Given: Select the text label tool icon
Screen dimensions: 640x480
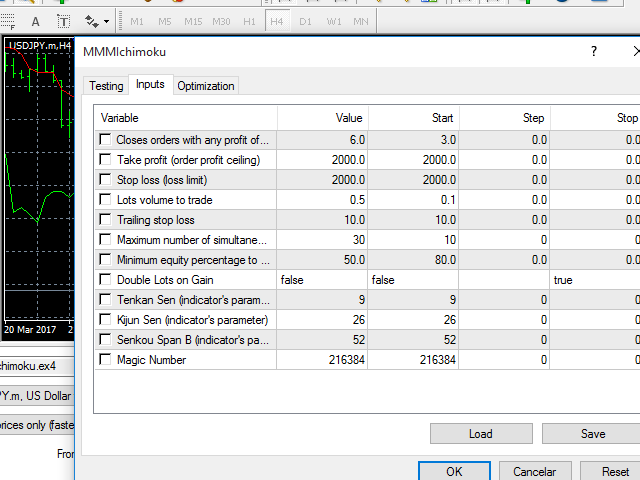Looking at the screenshot, I should (36, 20).
